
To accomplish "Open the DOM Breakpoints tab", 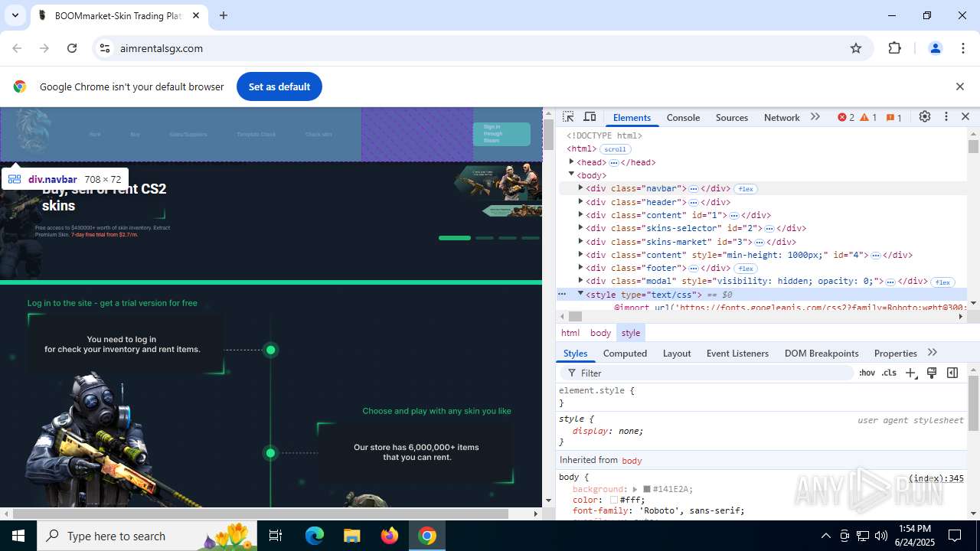I will tap(822, 353).
